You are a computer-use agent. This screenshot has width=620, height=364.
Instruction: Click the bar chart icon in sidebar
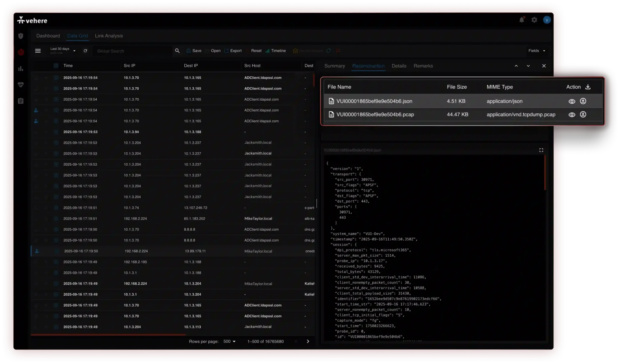click(21, 69)
